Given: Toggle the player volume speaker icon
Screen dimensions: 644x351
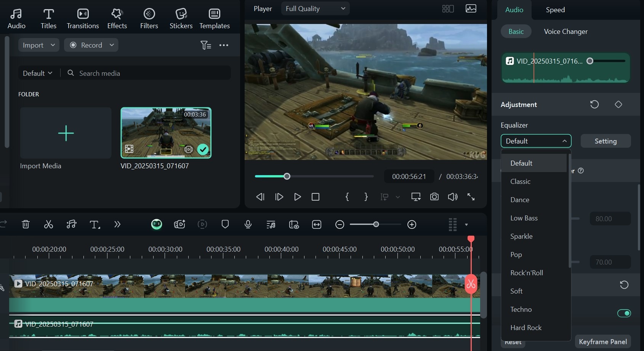Looking at the screenshot, I should click(x=452, y=197).
